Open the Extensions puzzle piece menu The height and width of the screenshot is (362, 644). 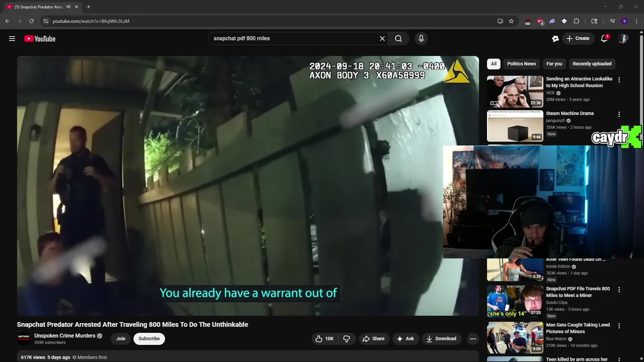[577, 21]
